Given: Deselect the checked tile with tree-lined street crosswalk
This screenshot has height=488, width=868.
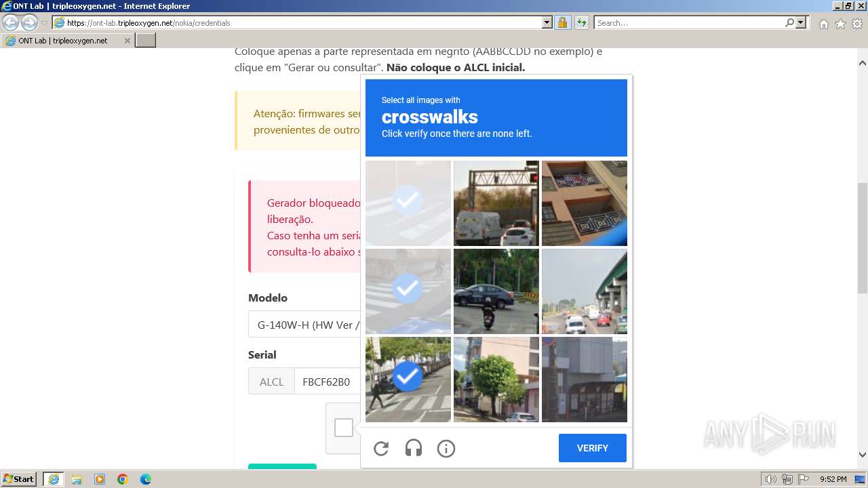Looking at the screenshot, I should click(x=408, y=380).
